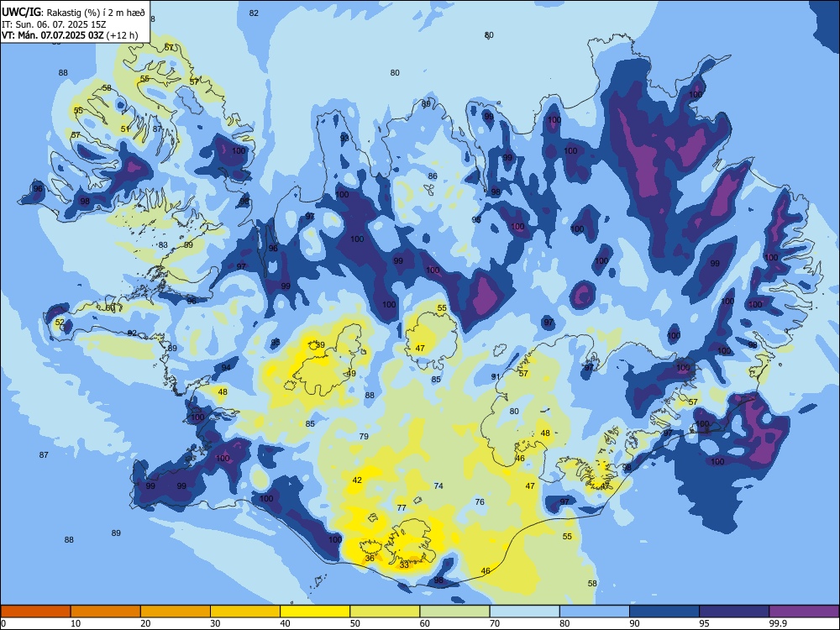Image resolution: width=840 pixels, height=630 pixels.
Task: Click the humidity value '76' on the map
Action: [x=480, y=502]
